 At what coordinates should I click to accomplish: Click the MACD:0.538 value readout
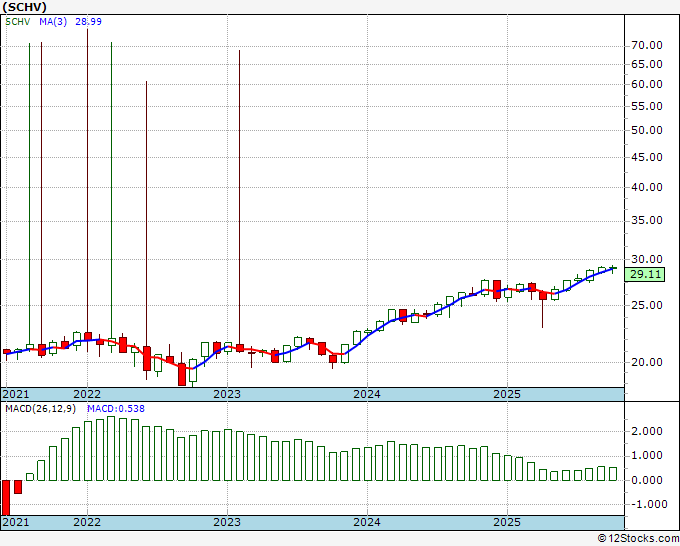[116, 408]
